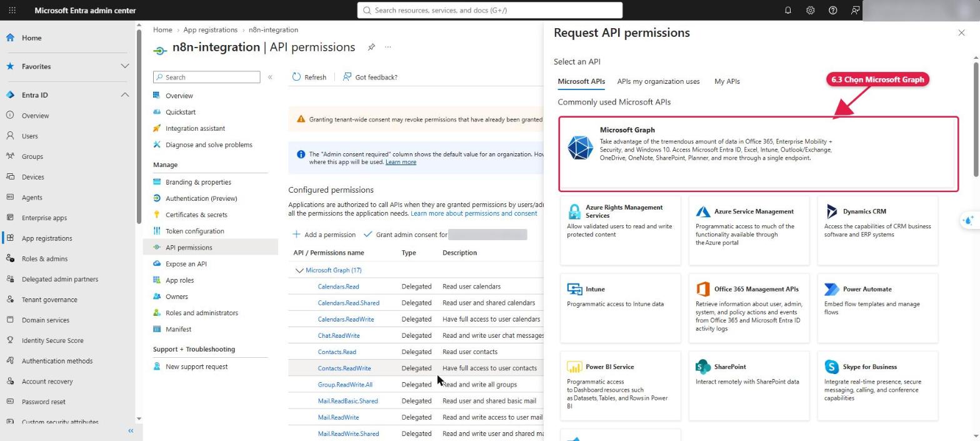Select the Azure Rights Management Services card
Screen dimensions: 980x441
click(x=621, y=230)
